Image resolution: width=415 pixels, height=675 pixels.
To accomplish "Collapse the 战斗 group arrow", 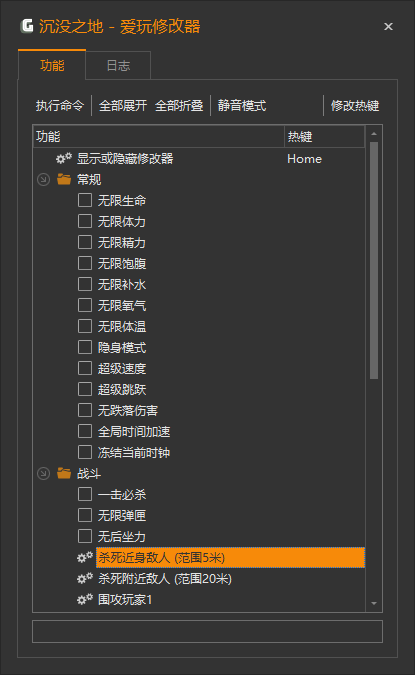I will tap(43, 473).
